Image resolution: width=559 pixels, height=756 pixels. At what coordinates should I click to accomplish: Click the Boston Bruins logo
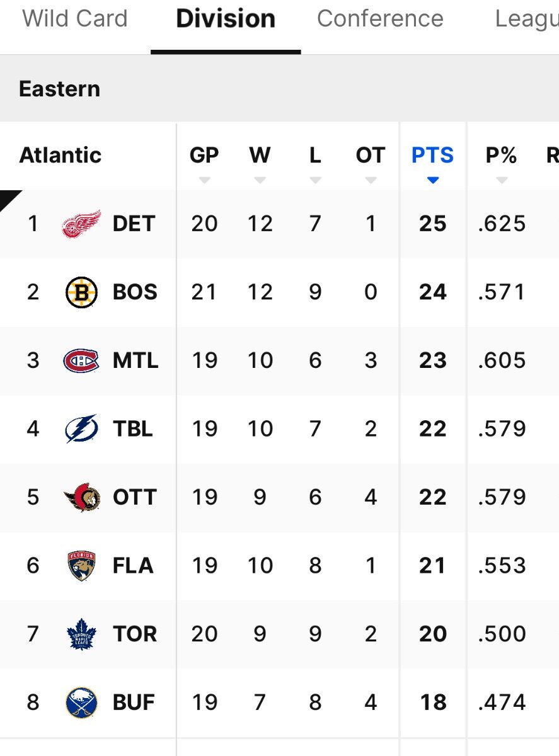[81, 292]
